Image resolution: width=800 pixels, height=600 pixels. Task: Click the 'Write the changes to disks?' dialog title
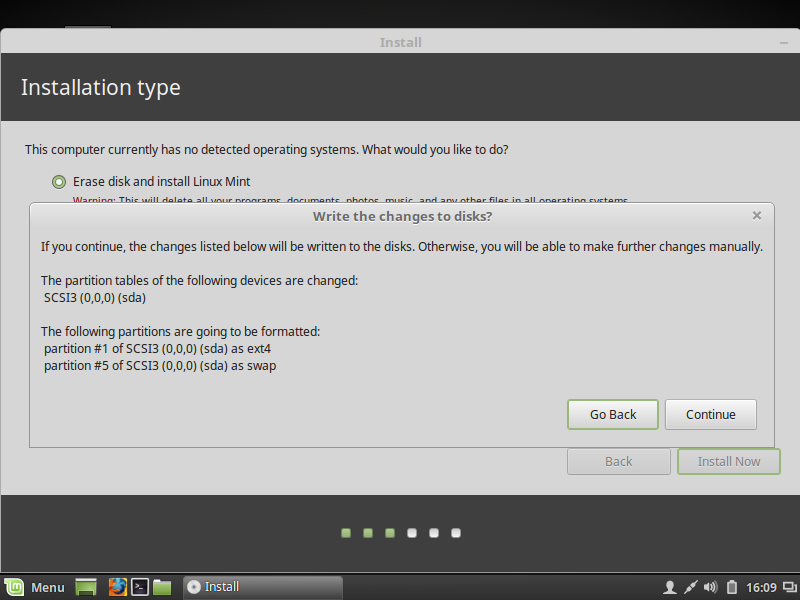point(402,216)
